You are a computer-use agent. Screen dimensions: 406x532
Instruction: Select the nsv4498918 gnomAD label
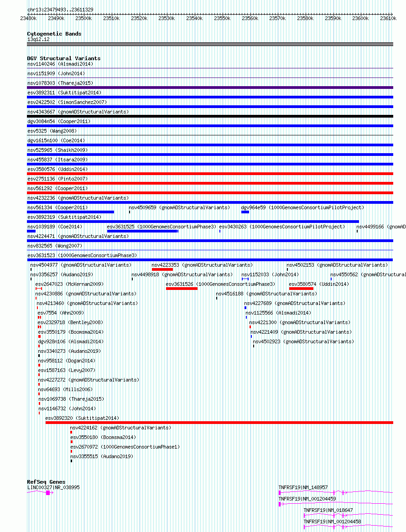(x=182, y=274)
